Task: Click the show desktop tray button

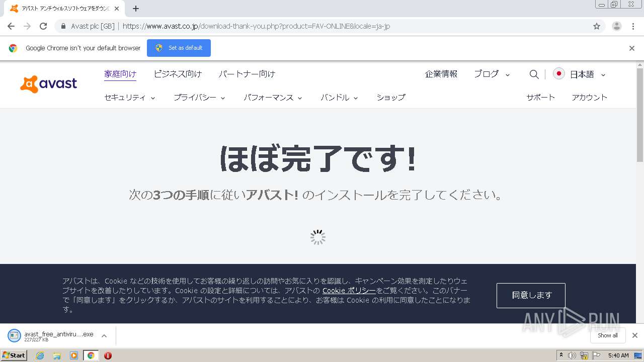Action: pos(638,355)
